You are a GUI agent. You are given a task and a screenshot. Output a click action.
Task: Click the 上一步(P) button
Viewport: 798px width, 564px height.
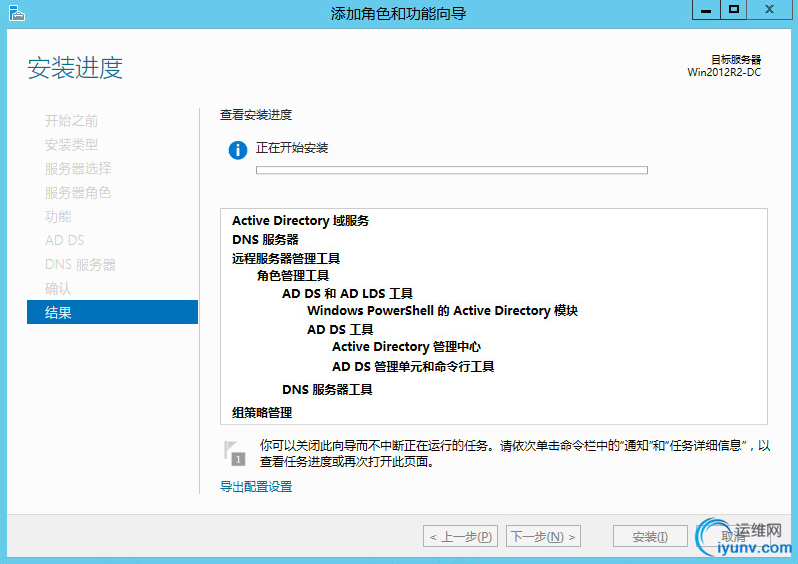(x=460, y=536)
